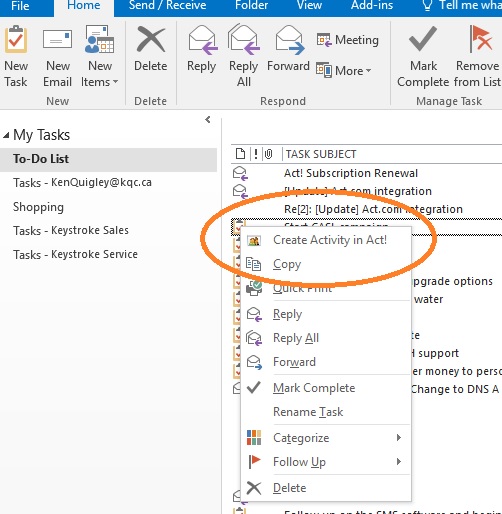Select the To-Do List folder
The height and width of the screenshot is (514, 502).
[108, 159]
